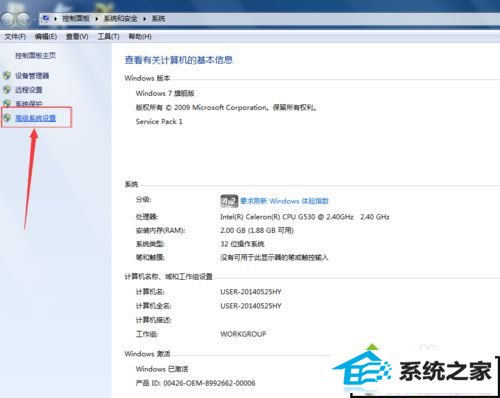Click the Windows 激活 section heading
Image resolution: width=500 pixels, height=398 pixels.
click(x=147, y=354)
